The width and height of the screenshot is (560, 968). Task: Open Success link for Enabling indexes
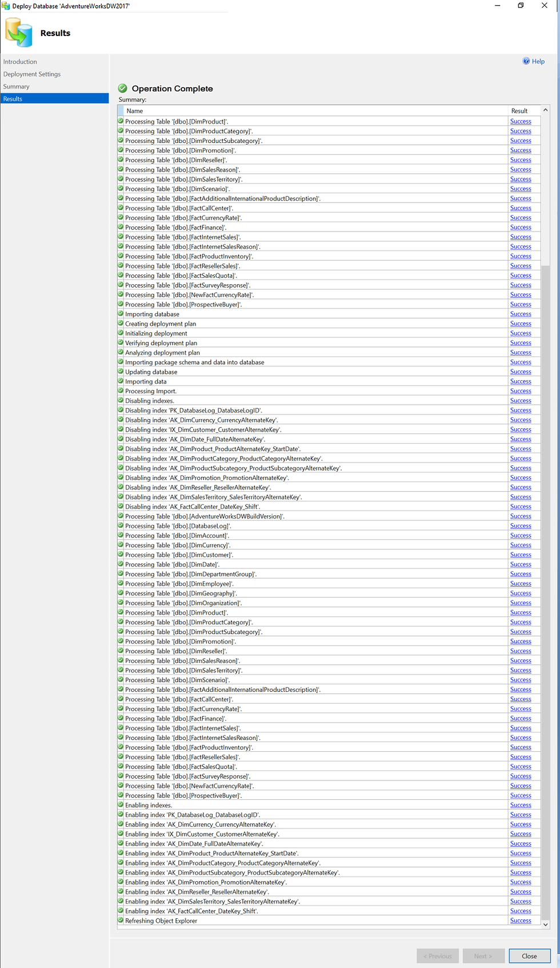[521, 805]
